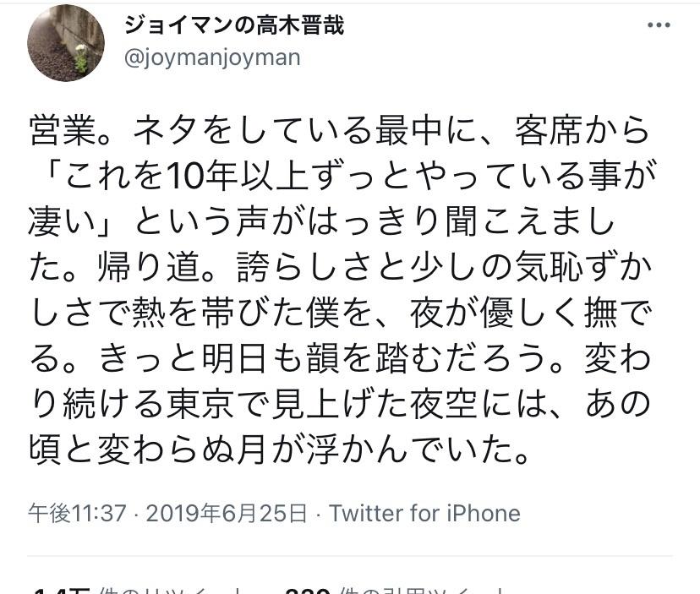700x594 pixels.
Task: Tap the @joymanjoyman handle
Action: [212, 57]
